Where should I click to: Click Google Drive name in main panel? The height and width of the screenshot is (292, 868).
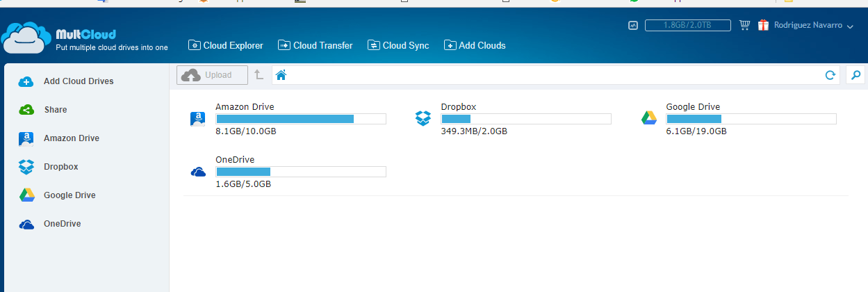693,107
